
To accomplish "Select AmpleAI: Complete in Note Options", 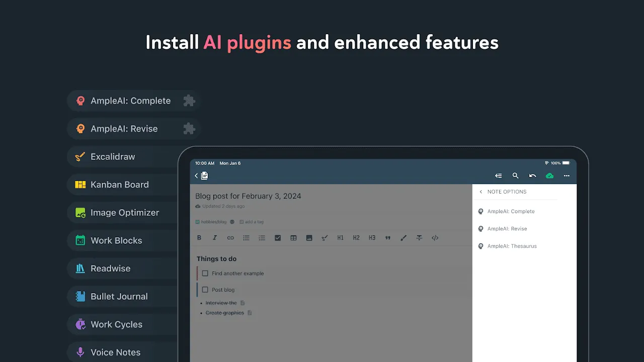I will coord(511,212).
